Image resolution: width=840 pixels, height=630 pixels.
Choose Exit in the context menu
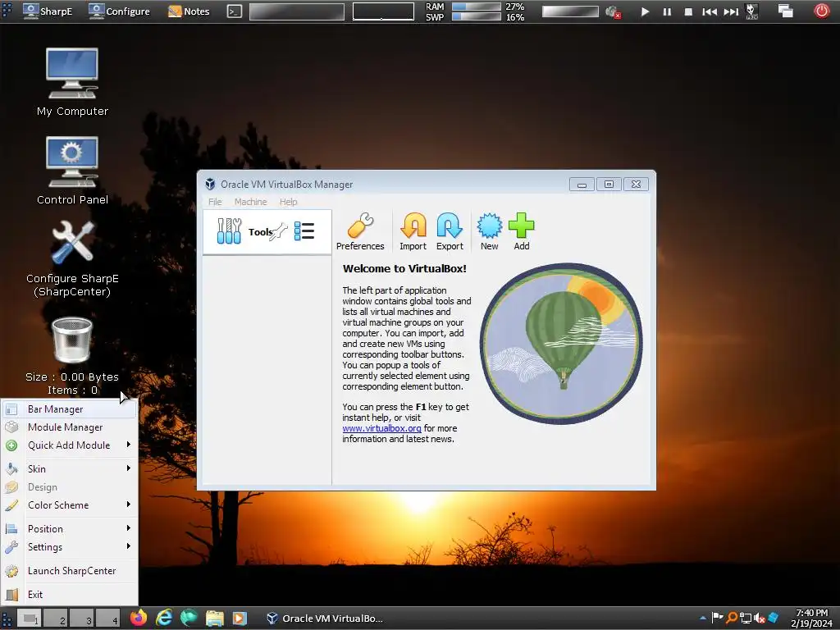(69, 595)
